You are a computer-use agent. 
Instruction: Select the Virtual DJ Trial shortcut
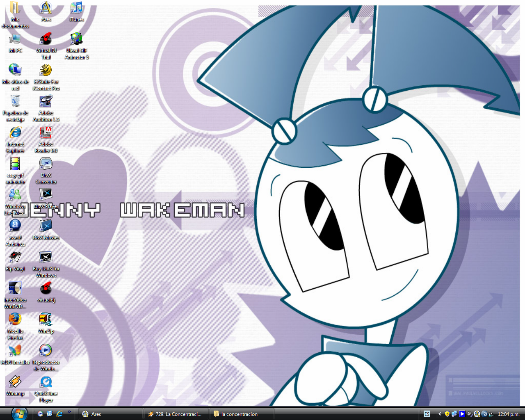(x=46, y=46)
